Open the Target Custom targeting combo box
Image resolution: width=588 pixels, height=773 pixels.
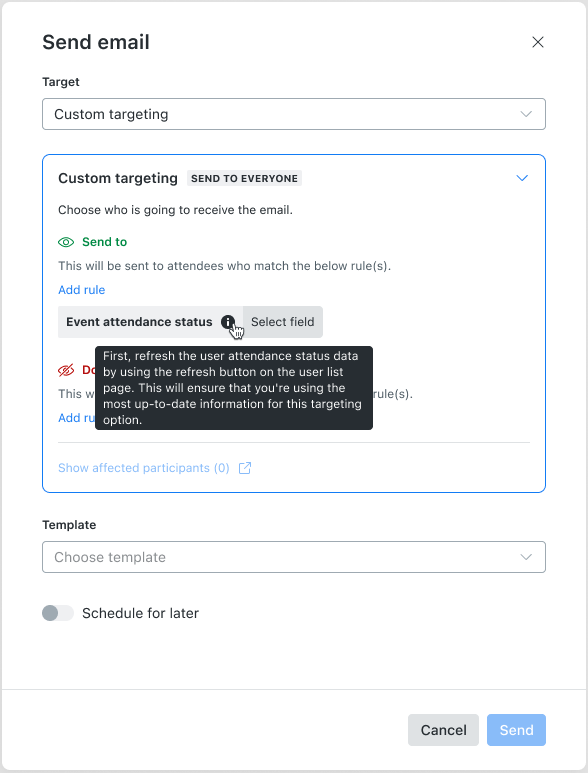(x=294, y=114)
